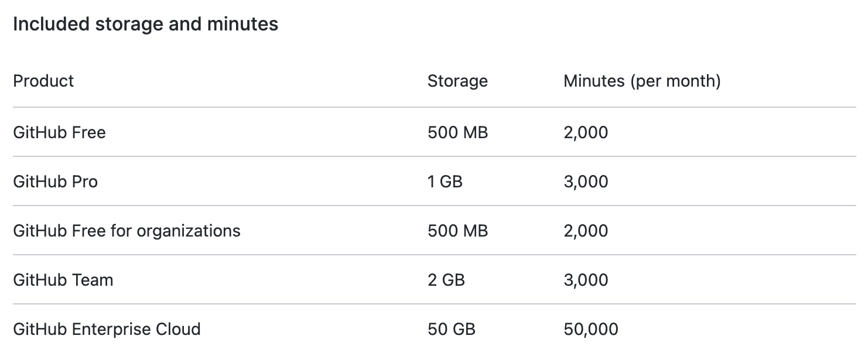Click the 'Minutes (per month)' column header

[x=641, y=81]
